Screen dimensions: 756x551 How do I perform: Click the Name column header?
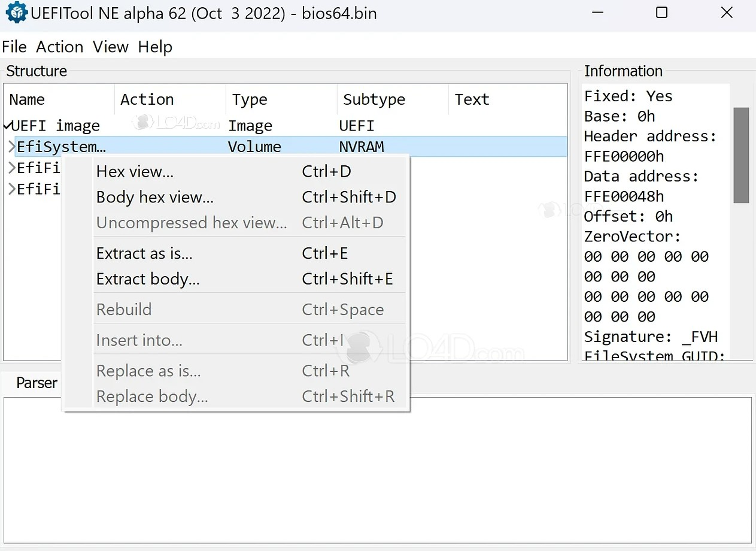point(59,99)
